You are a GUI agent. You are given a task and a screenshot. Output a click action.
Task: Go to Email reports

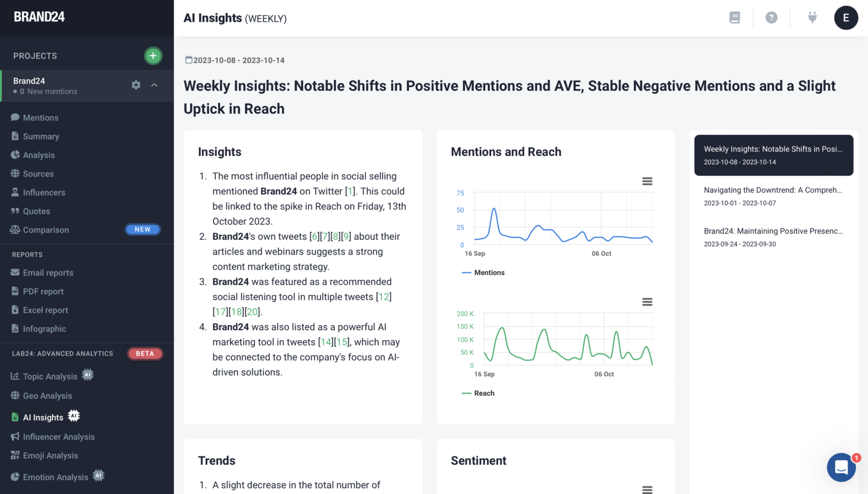pyautogui.click(x=47, y=272)
